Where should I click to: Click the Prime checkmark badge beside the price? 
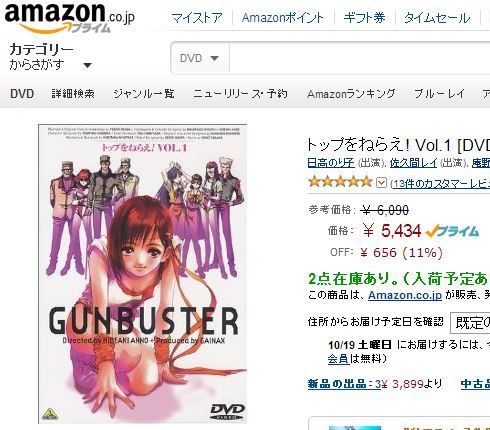[452, 231]
